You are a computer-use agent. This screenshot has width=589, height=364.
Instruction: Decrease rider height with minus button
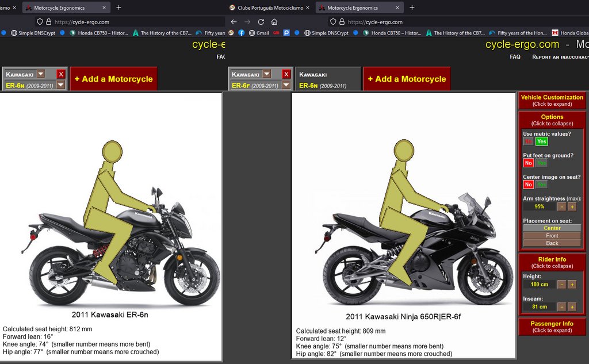(x=561, y=285)
